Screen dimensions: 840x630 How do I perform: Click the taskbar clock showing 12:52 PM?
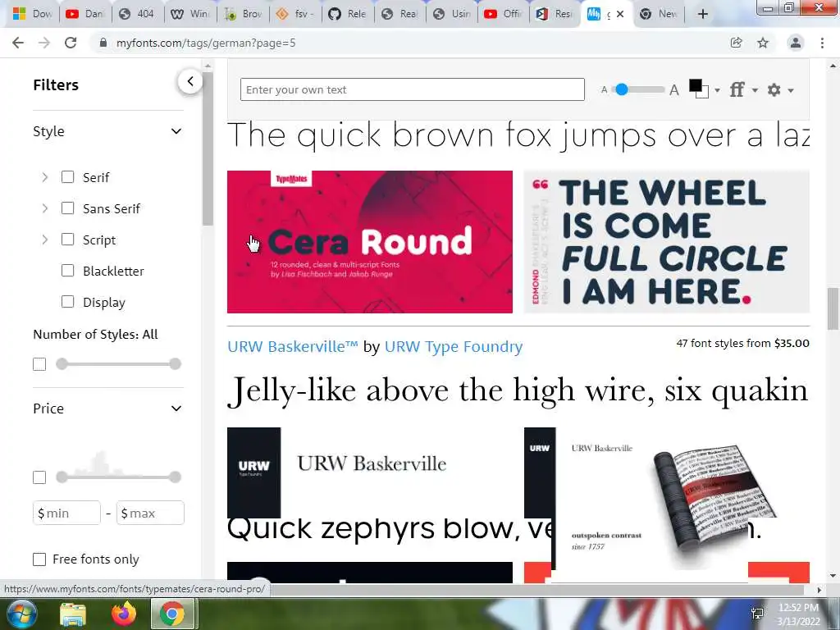798,614
